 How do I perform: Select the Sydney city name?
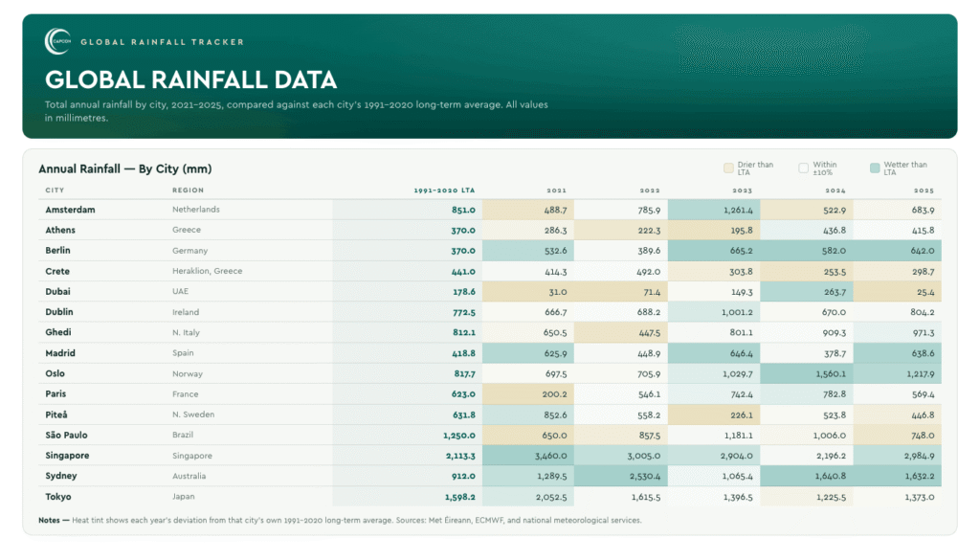pos(60,476)
